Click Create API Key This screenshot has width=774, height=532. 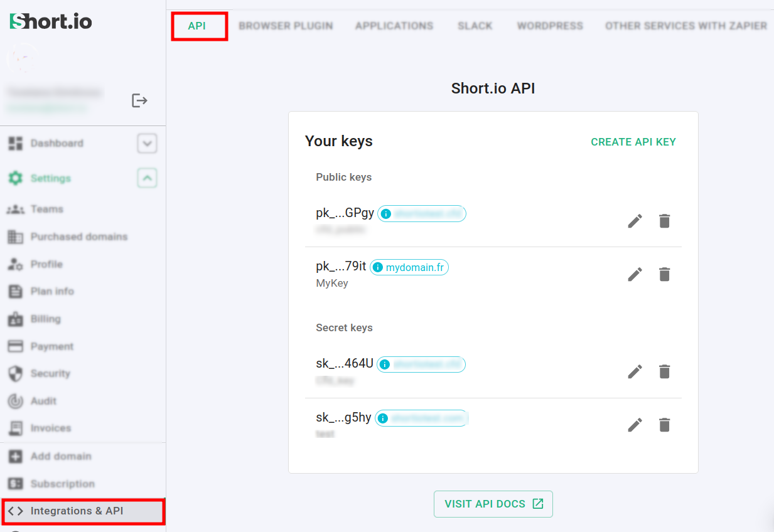click(x=633, y=142)
